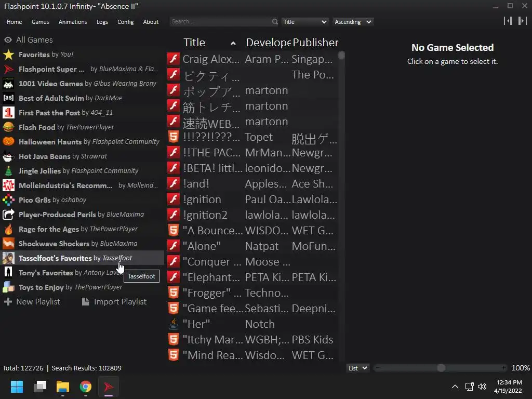Open the Games tab
The width and height of the screenshot is (532, 399).
(x=40, y=22)
